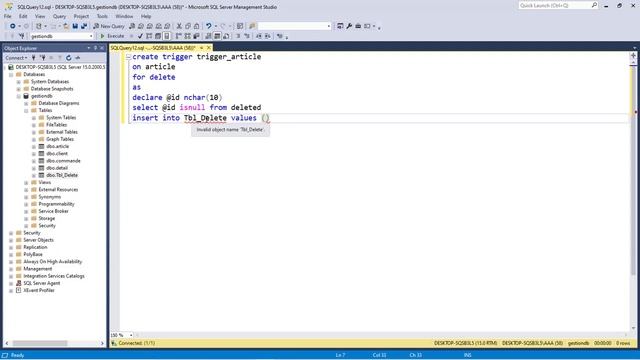The height and width of the screenshot is (360, 640).
Task: Open the Toolbox icon
Action: pyautogui.click(x=358, y=26)
